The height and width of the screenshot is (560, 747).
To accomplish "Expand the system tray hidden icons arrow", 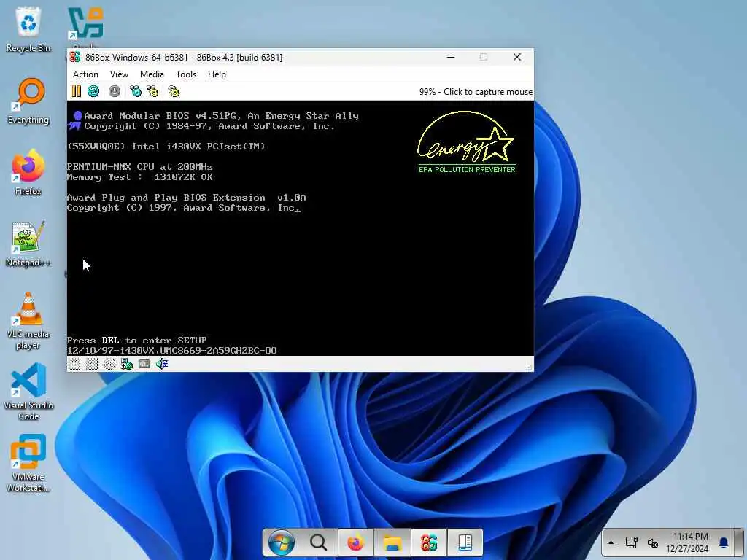I will click(x=611, y=542).
